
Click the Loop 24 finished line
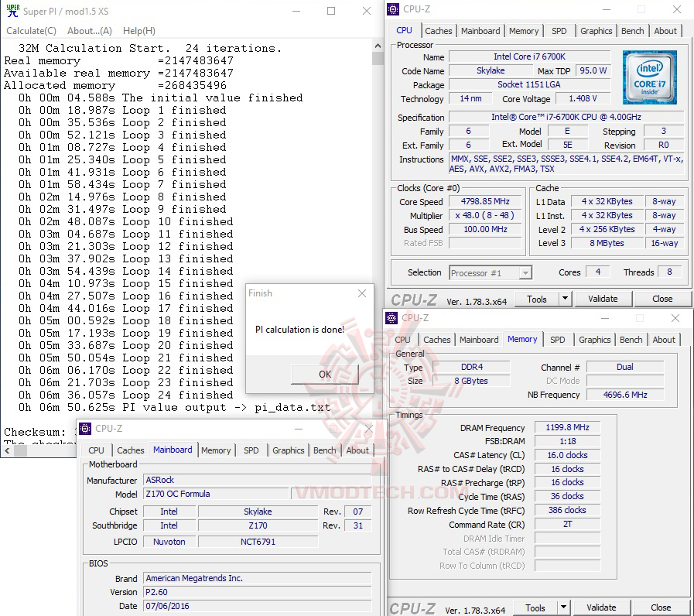click(125, 395)
